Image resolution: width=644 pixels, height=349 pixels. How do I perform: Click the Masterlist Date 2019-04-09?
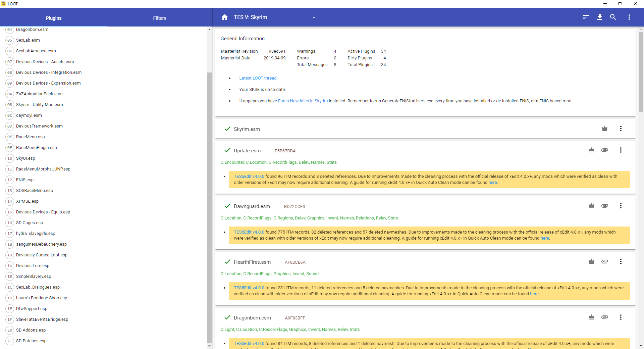coord(275,58)
